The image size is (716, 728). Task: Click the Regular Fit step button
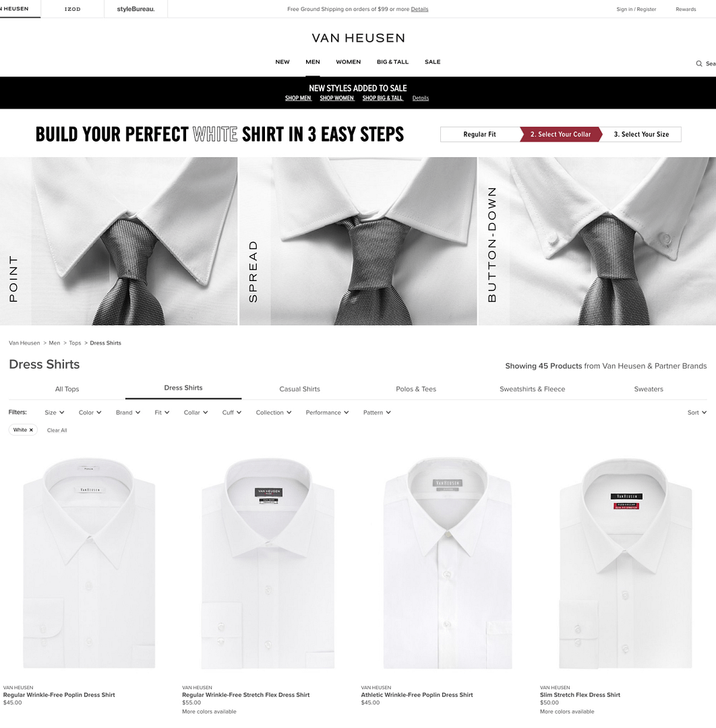(479, 134)
